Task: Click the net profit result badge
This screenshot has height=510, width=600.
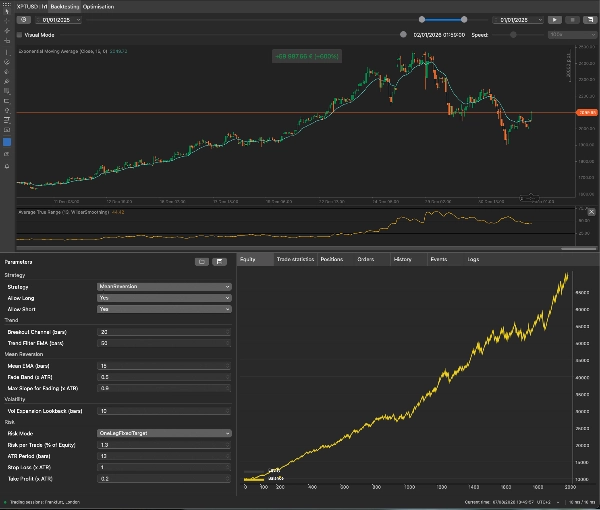Action: tap(307, 56)
